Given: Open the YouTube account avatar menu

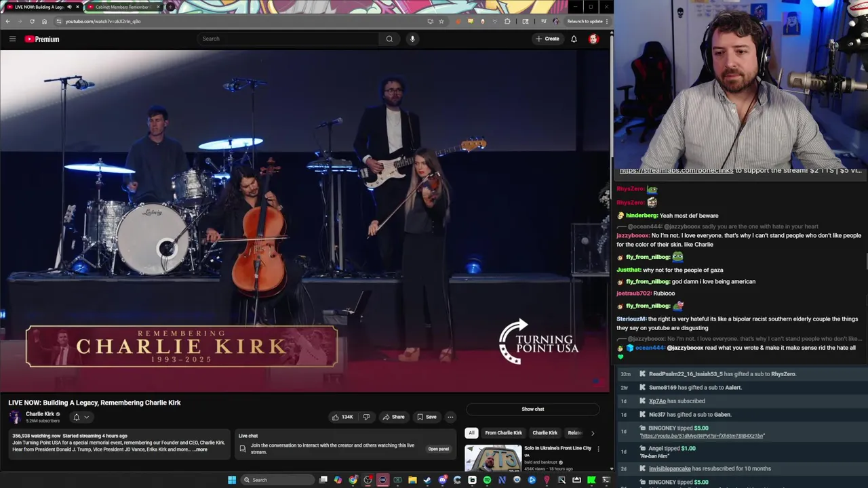Looking at the screenshot, I should [593, 39].
